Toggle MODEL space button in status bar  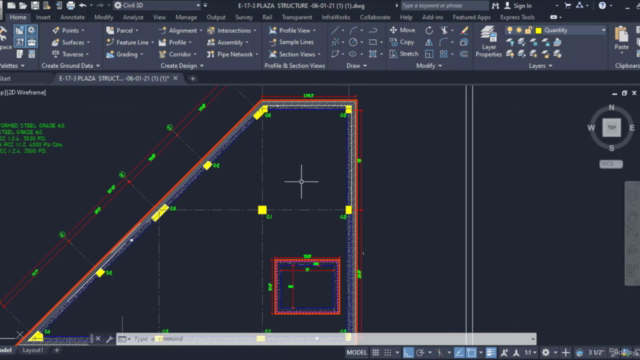356,352
